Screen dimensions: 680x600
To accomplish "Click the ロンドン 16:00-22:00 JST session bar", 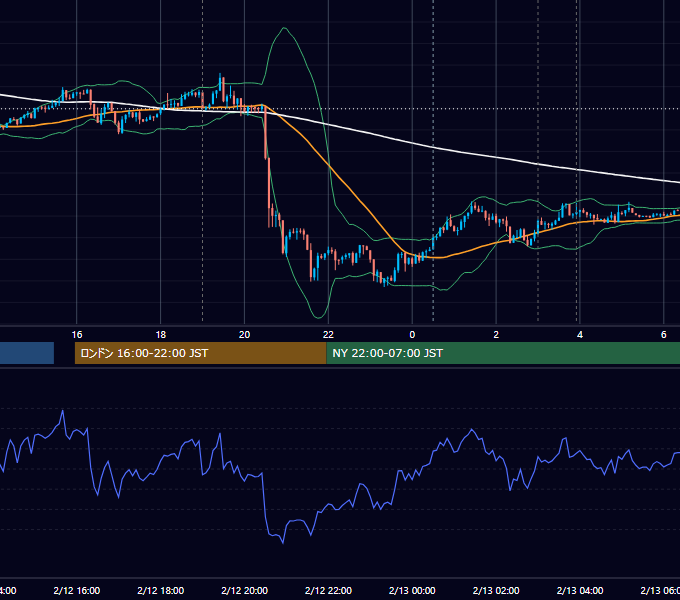I will [x=200, y=353].
